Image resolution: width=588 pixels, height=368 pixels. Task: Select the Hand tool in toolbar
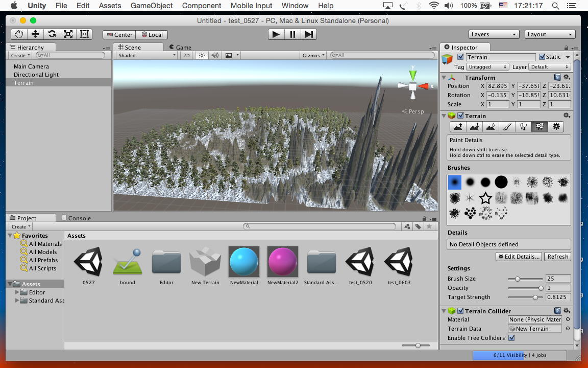(19, 34)
